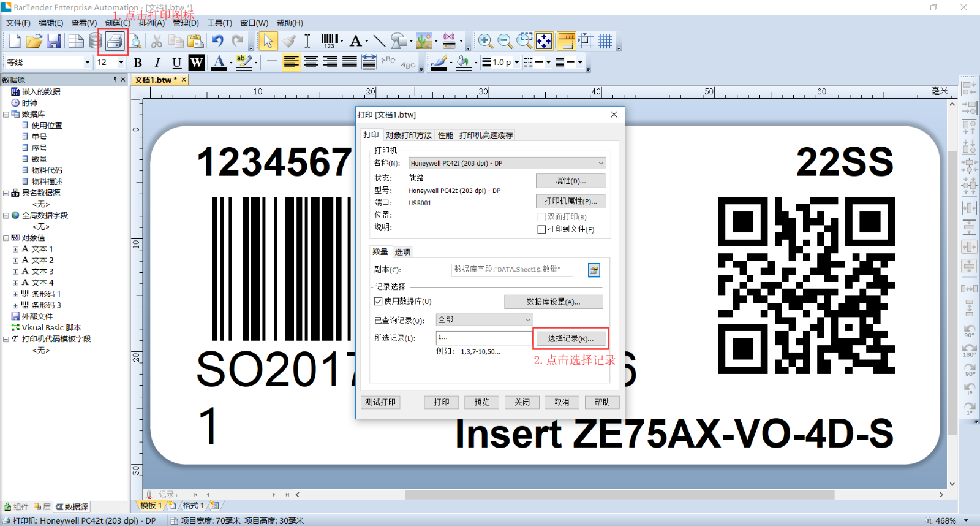Open the printer name dropdown
980x526 pixels.
point(600,163)
